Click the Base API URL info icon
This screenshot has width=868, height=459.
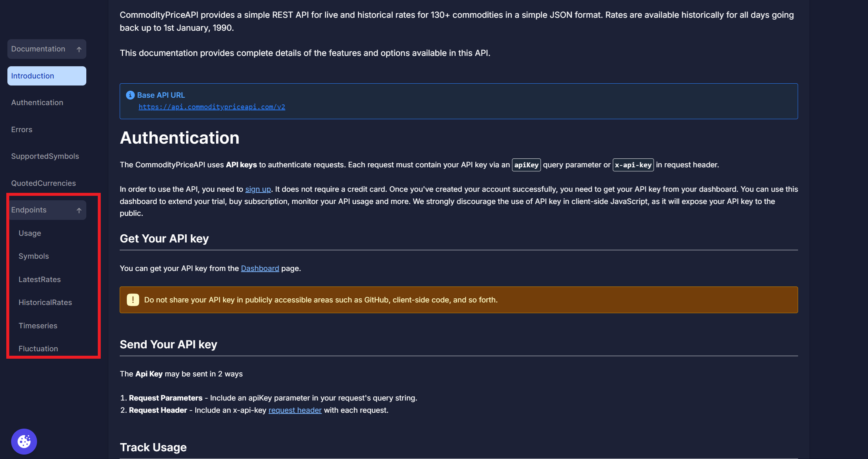[130, 95]
